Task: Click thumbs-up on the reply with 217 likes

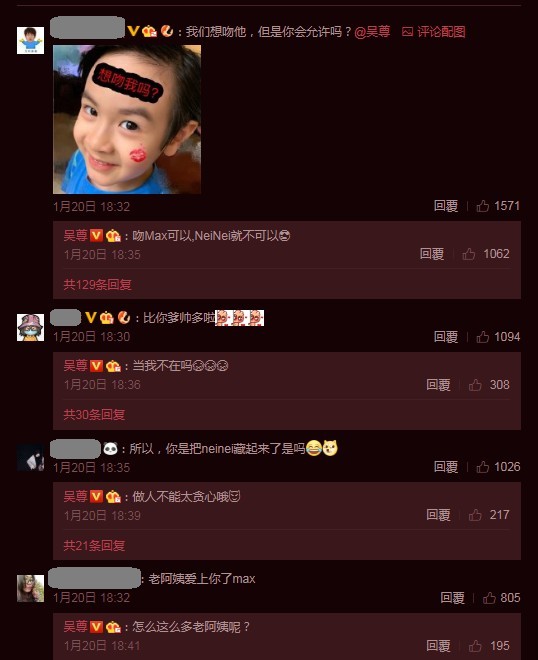Action: (x=475, y=515)
